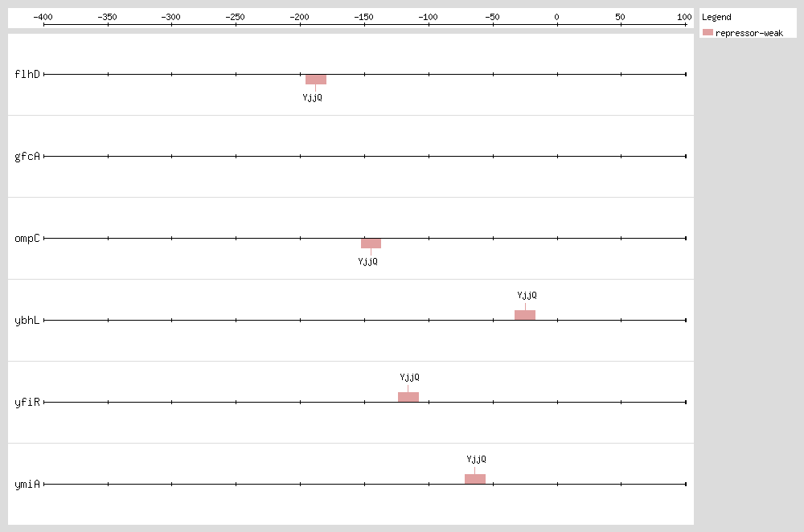Select the gfcA gene label
This screenshot has height=532, width=804.
coord(27,157)
